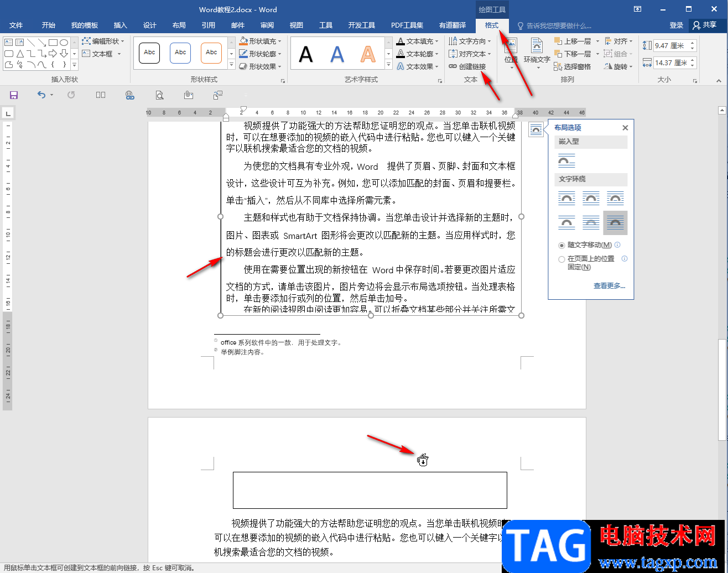728x573 pixels.
Task: Choose Tight text wrapping option
Action: (x=591, y=198)
